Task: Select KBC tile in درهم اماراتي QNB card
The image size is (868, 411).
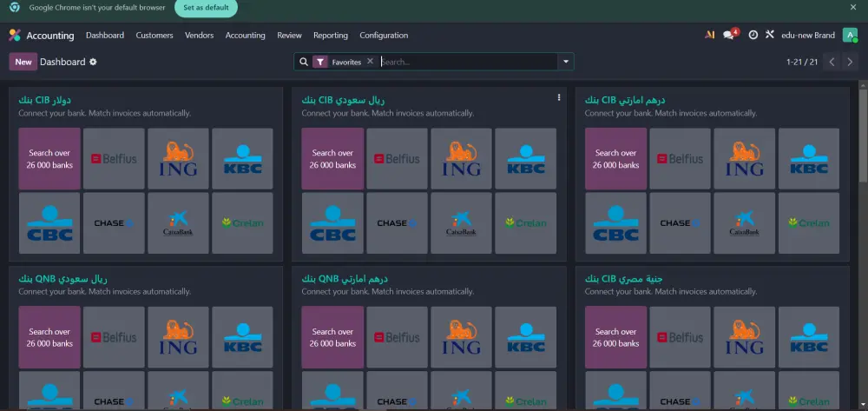Action: (x=526, y=338)
